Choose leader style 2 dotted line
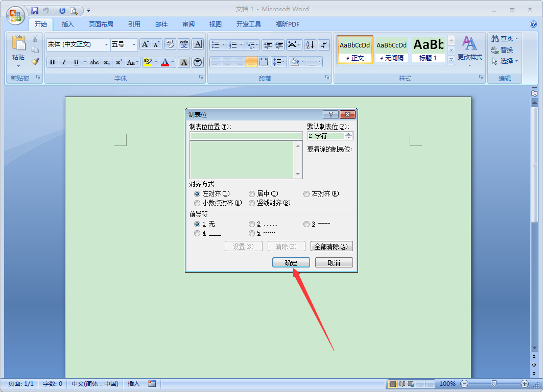 pyautogui.click(x=251, y=224)
